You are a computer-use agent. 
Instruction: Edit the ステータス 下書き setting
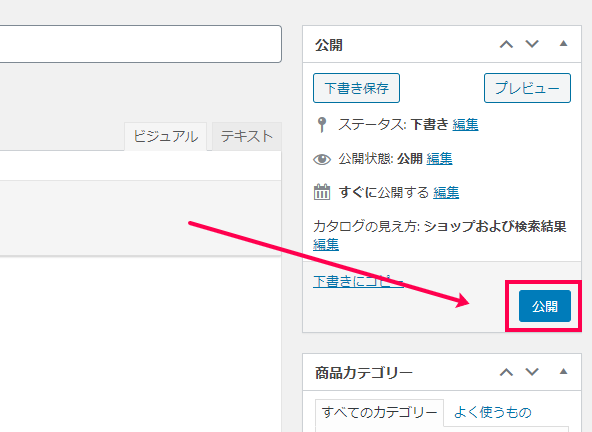(466, 125)
